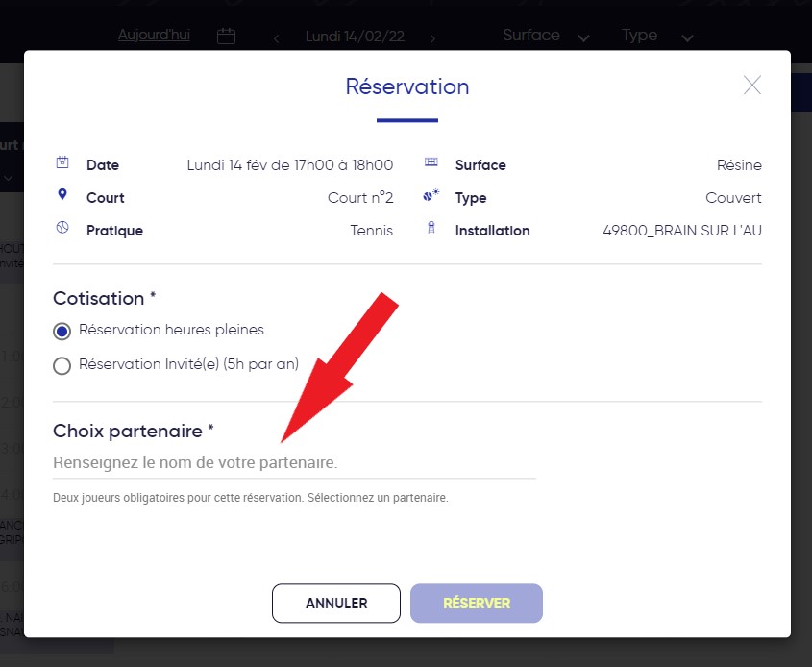
Task: Go to next day with right arrow
Action: click(x=432, y=38)
